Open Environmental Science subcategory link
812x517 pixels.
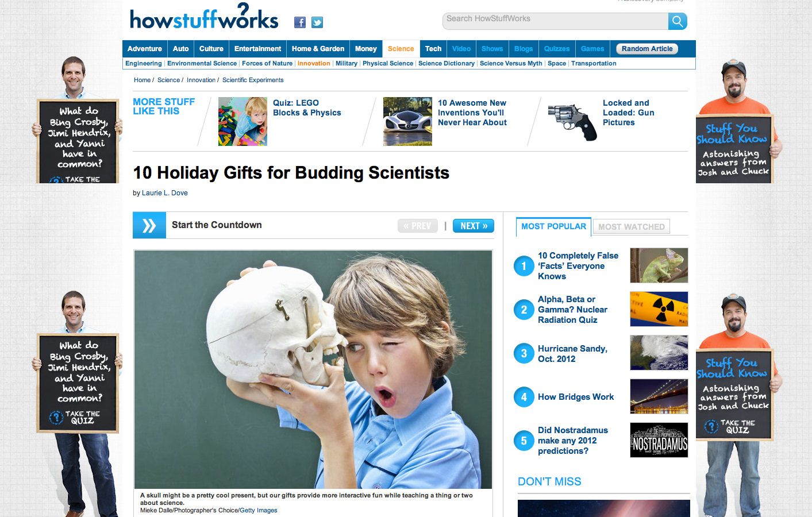(x=202, y=63)
